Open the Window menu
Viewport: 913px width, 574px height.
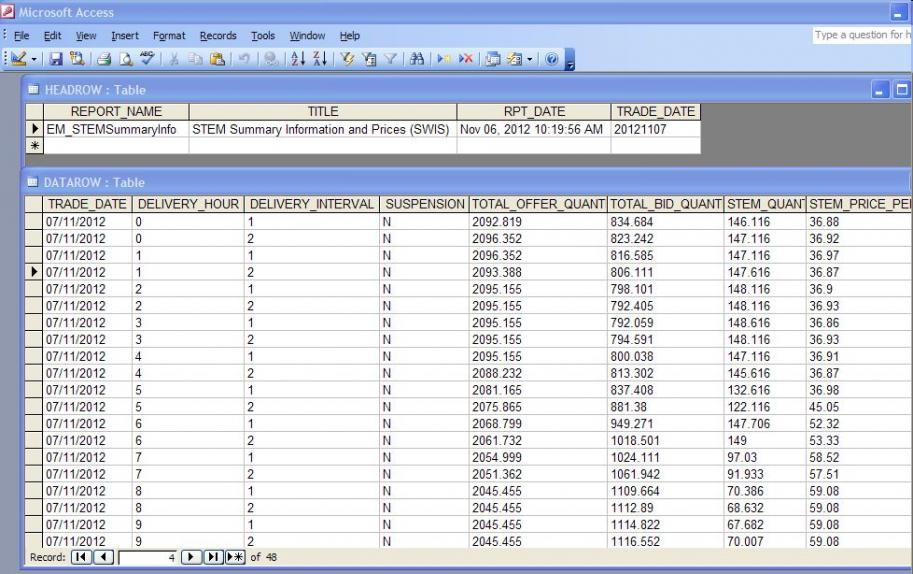pyautogui.click(x=307, y=36)
